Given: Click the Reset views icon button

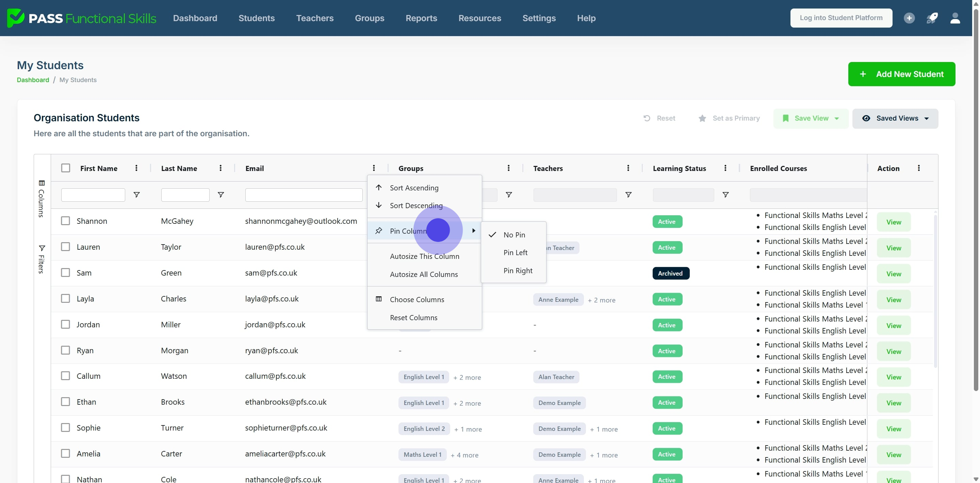Looking at the screenshot, I should [659, 118].
